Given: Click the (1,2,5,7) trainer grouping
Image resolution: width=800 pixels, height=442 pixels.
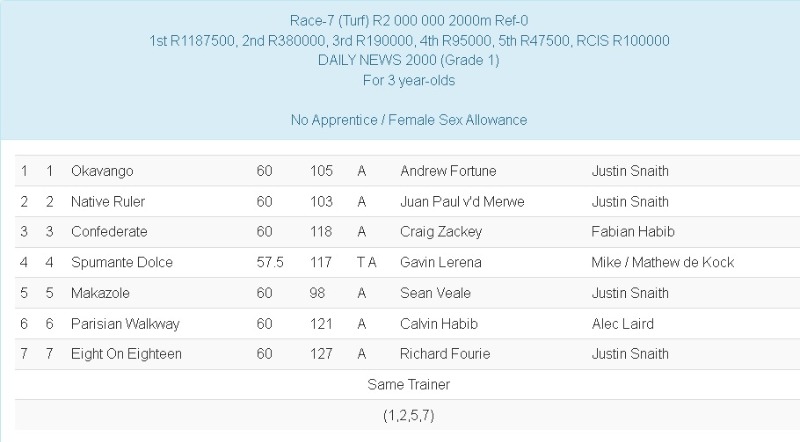Looking at the screenshot, I should coord(409,415).
